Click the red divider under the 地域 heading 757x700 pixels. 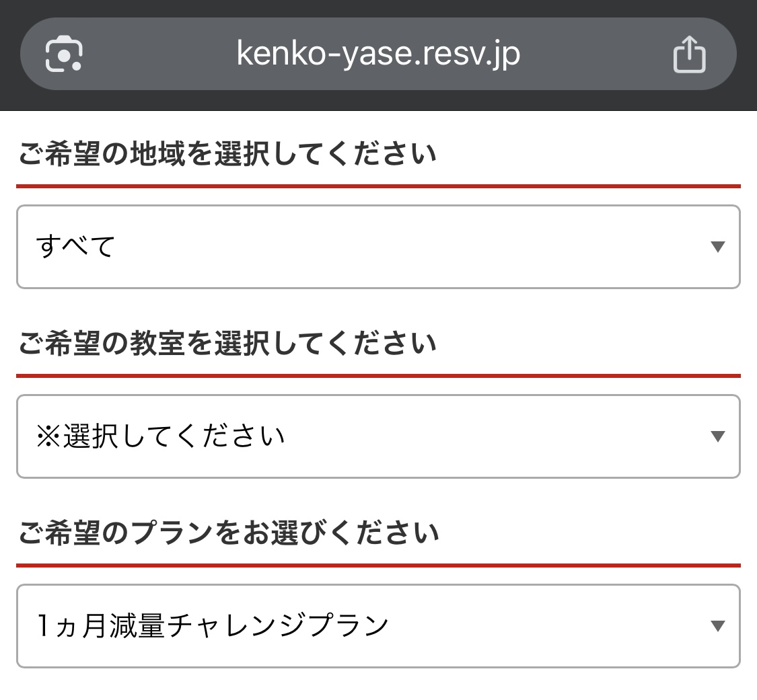click(x=378, y=186)
